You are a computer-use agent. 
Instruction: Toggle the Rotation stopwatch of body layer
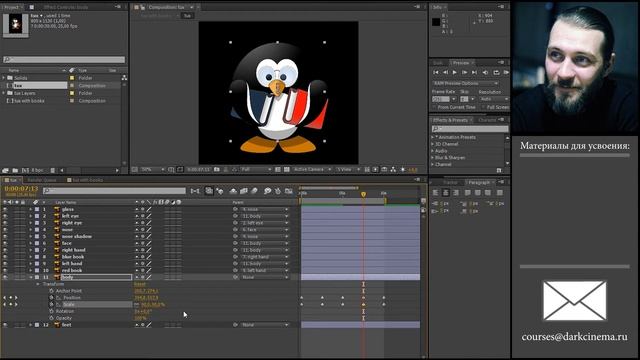(51, 311)
